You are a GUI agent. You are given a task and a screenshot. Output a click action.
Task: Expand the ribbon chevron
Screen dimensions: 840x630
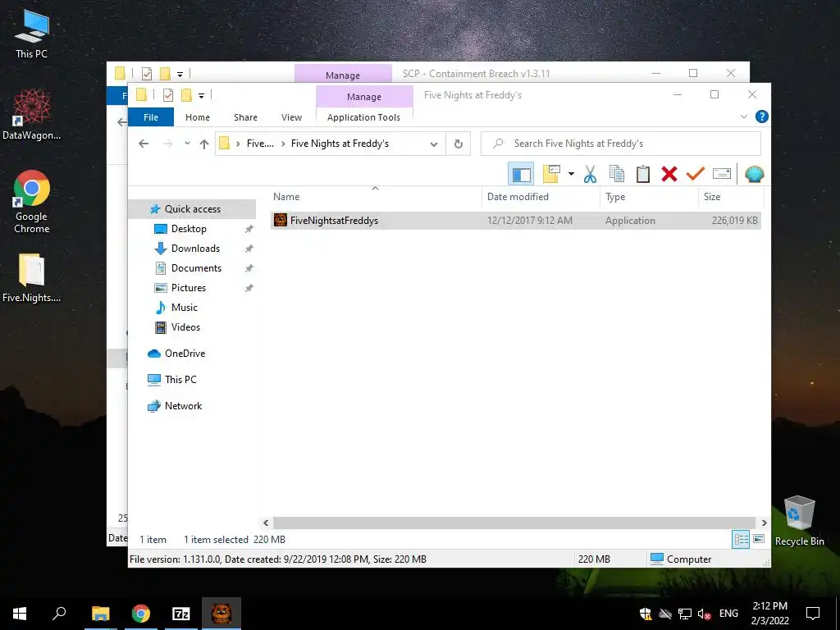click(x=743, y=116)
